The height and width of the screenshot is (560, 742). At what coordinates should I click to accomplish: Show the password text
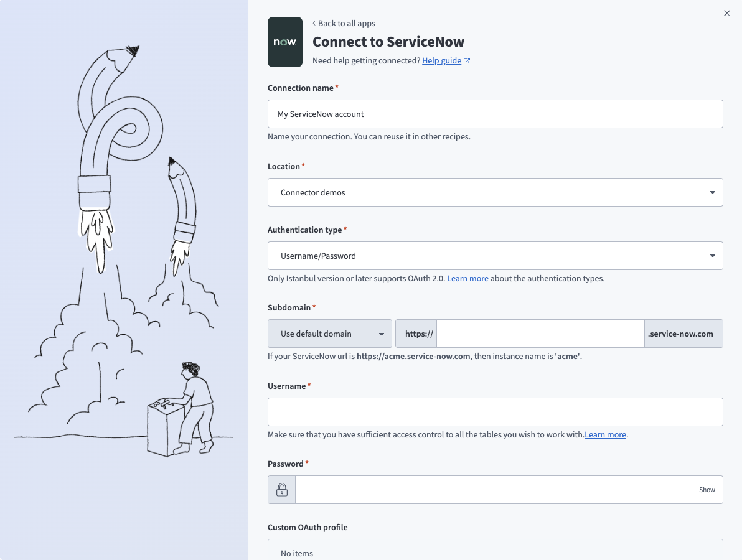pyautogui.click(x=707, y=490)
